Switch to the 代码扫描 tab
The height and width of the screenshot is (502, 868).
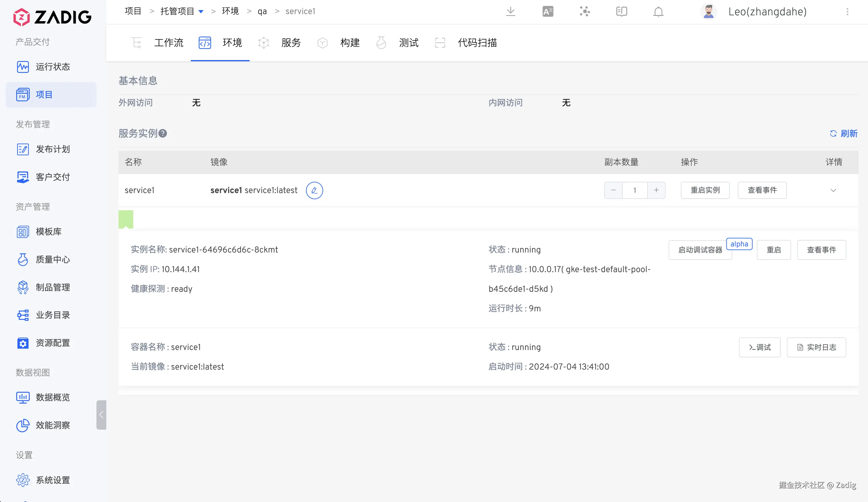(477, 43)
